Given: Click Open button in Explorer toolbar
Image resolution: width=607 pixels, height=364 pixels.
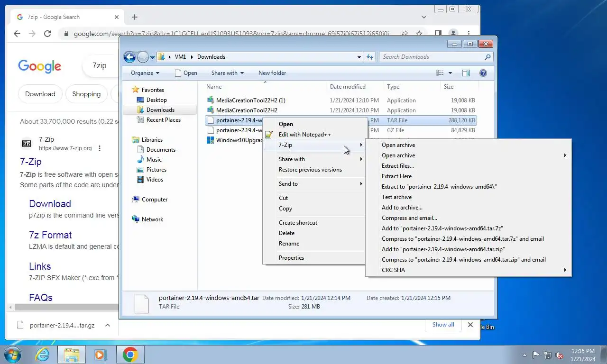Looking at the screenshot, I should click(186, 73).
